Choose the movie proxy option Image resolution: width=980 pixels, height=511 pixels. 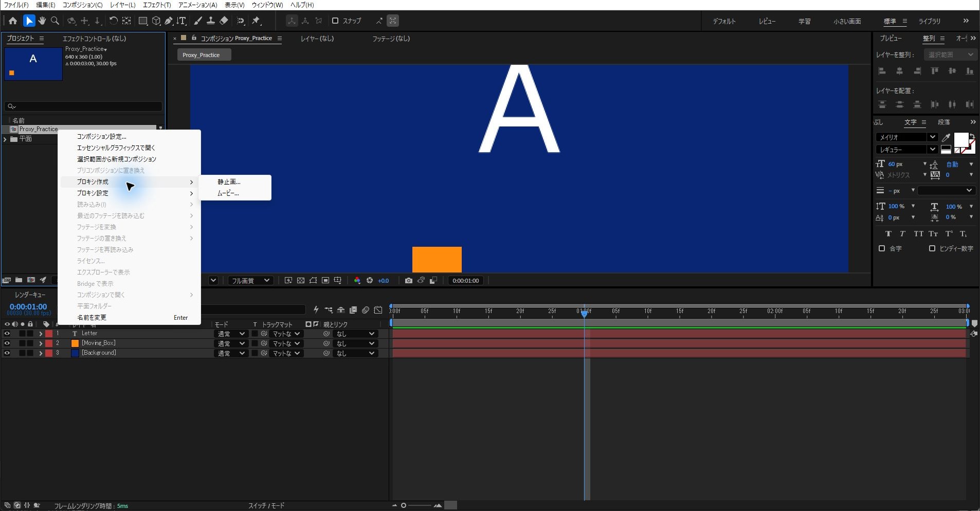click(228, 193)
